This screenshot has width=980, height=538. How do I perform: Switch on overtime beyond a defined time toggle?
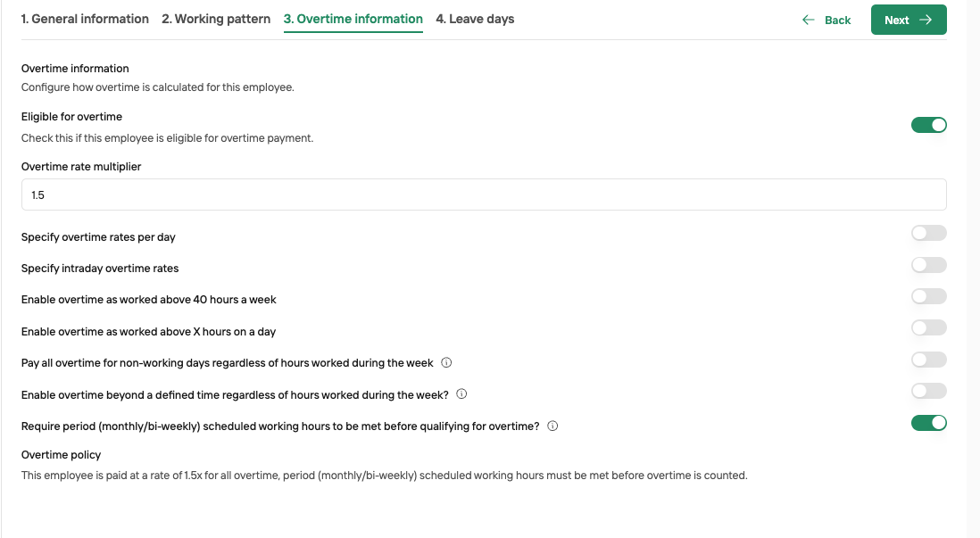pos(929,391)
